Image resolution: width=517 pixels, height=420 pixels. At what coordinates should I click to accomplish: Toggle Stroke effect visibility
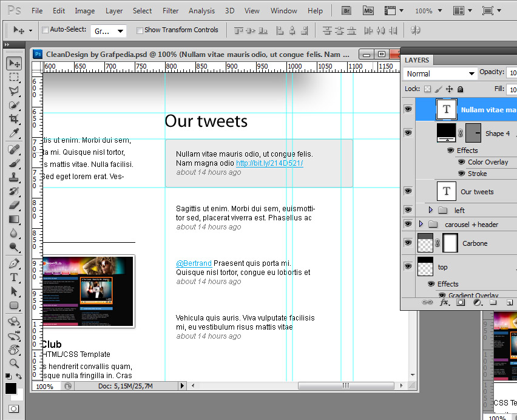pyautogui.click(x=462, y=174)
